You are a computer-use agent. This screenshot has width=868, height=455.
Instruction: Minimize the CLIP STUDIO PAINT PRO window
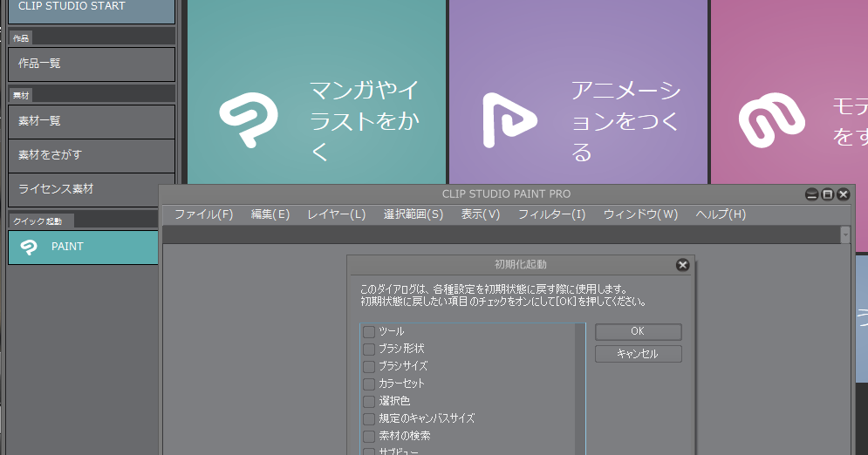point(811,194)
